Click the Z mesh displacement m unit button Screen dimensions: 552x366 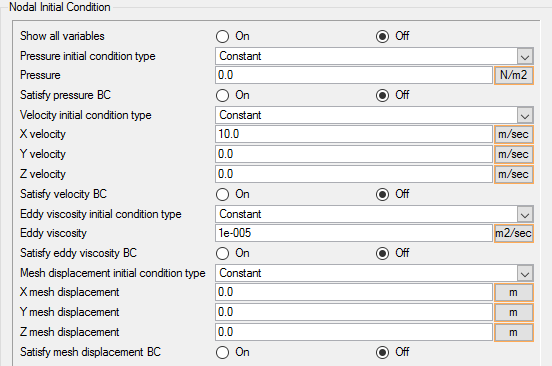click(x=514, y=333)
